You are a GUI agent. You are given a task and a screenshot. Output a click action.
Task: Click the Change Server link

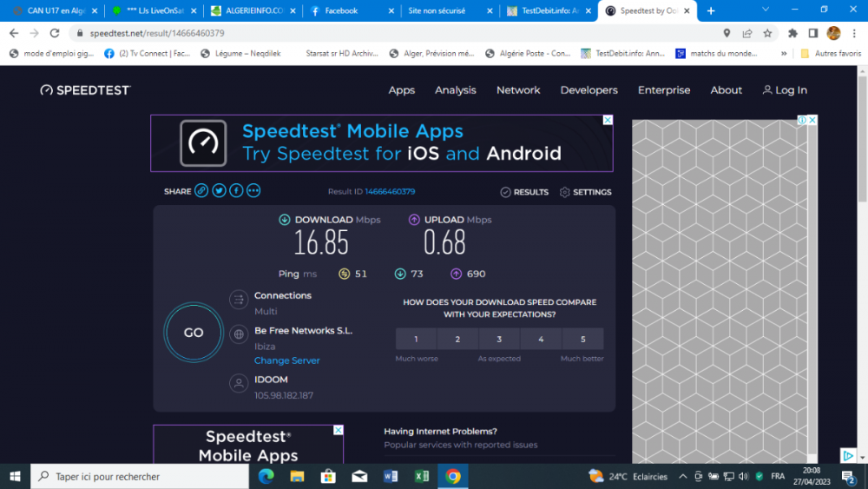coord(286,360)
